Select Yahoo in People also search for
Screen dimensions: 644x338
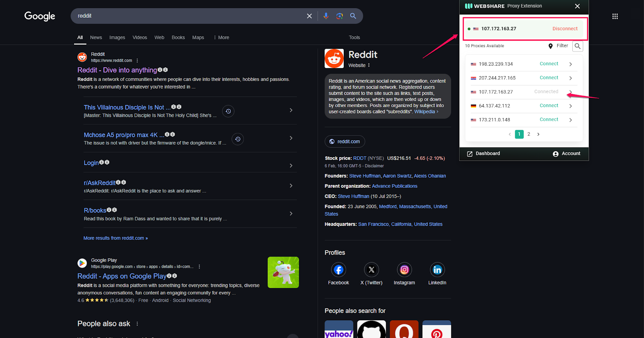click(339, 329)
